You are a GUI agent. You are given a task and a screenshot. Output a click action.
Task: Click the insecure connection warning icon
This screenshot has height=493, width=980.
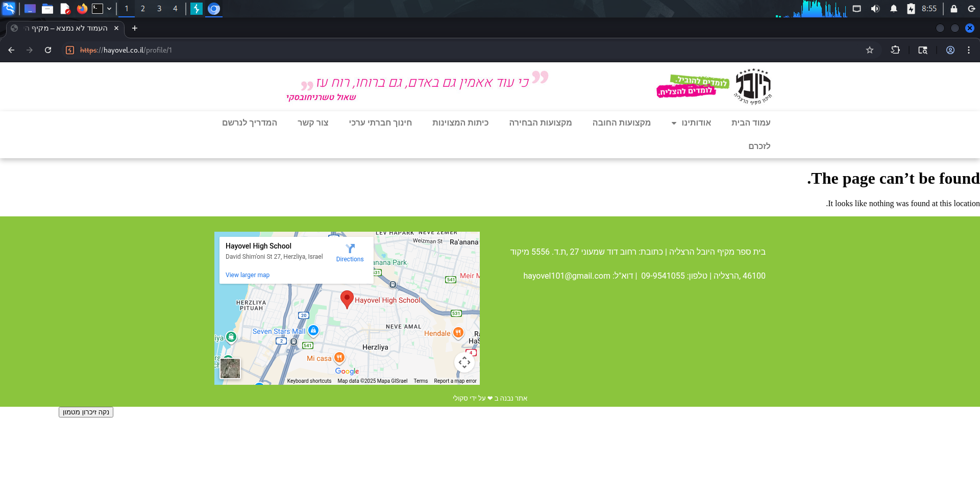click(x=70, y=50)
